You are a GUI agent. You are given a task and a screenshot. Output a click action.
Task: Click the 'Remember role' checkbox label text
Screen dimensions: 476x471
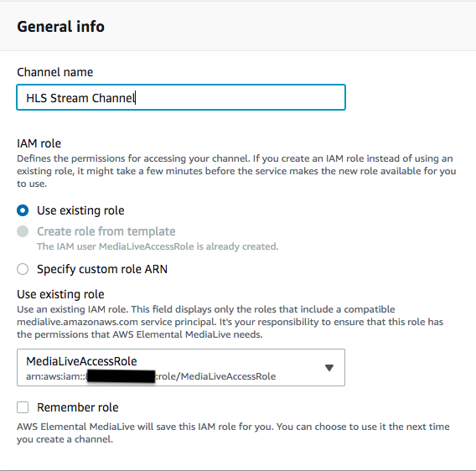78,407
